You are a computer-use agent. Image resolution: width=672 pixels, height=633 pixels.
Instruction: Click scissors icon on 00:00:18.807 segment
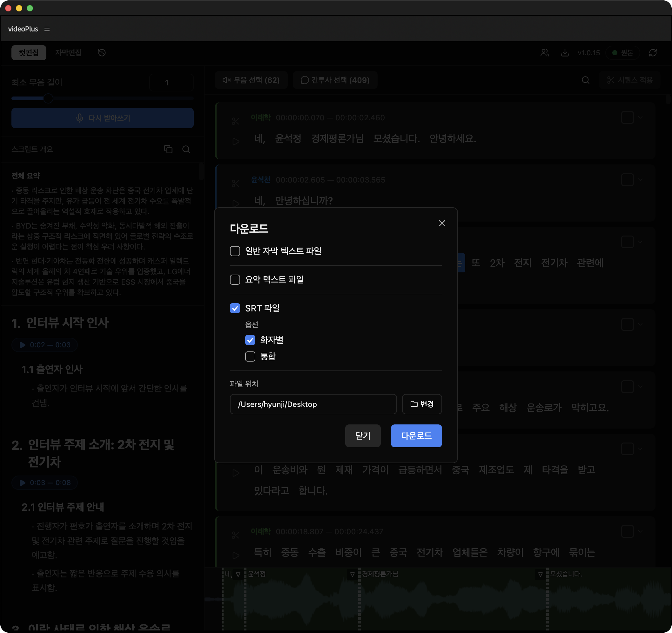(236, 535)
